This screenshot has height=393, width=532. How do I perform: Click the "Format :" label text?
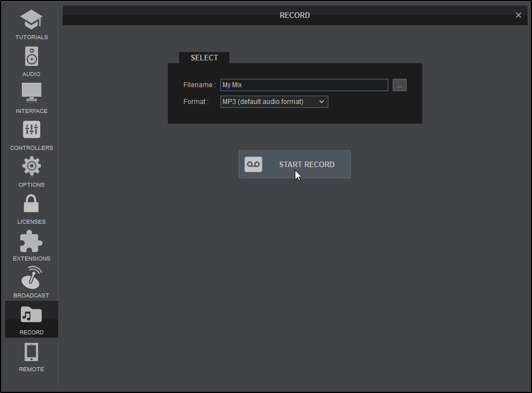coord(196,102)
